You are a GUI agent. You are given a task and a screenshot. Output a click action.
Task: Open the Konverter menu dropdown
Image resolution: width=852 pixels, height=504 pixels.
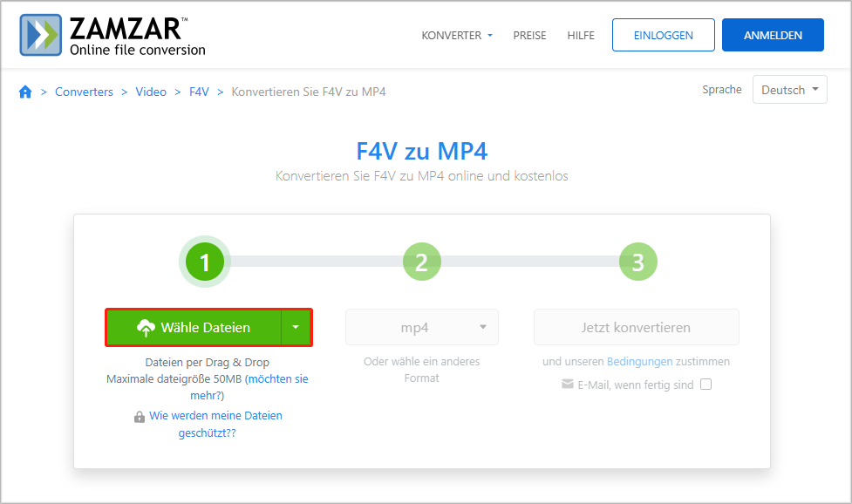[457, 35]
